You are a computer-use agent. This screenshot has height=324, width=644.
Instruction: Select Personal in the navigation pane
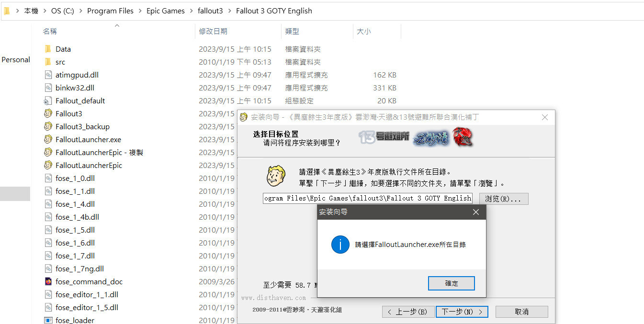16,60
